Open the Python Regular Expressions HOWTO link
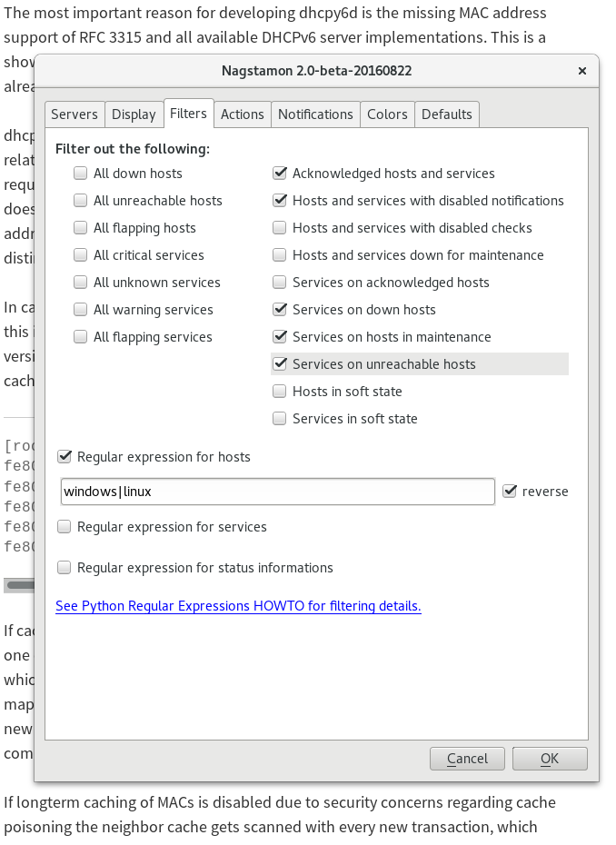This screenshot has width=616, height=845. point(238,606)
